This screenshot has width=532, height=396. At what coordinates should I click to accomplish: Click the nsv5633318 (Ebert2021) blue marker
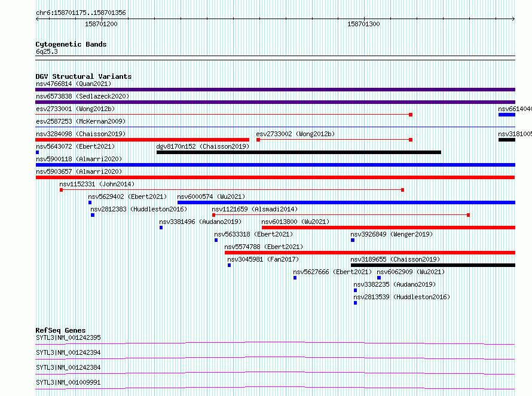tap(216, 240)
